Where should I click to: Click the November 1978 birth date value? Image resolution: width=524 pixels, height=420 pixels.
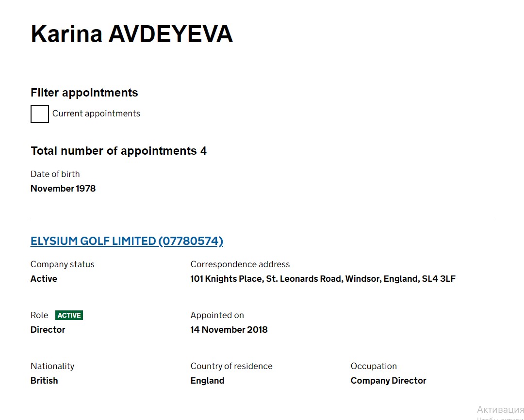[x=63, y=189]
